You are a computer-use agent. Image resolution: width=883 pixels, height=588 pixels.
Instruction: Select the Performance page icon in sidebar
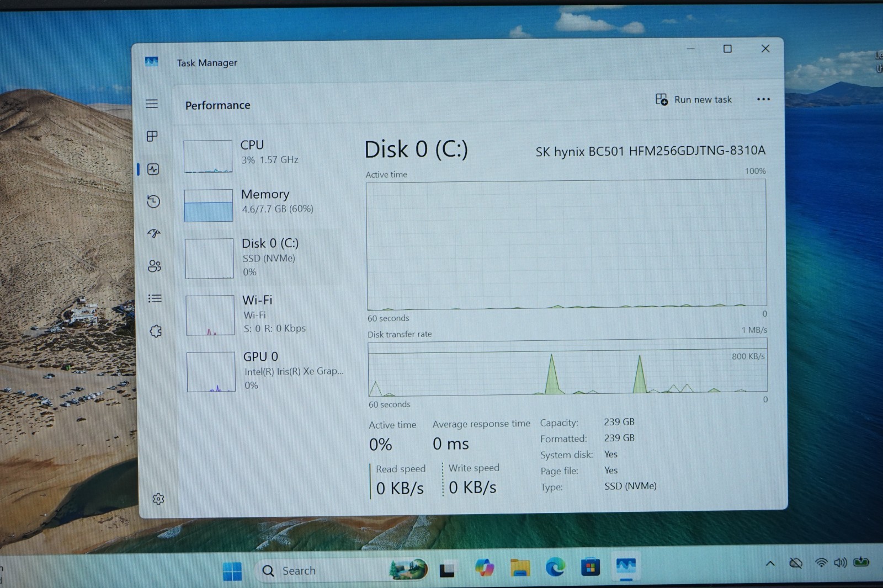point(153,169)
